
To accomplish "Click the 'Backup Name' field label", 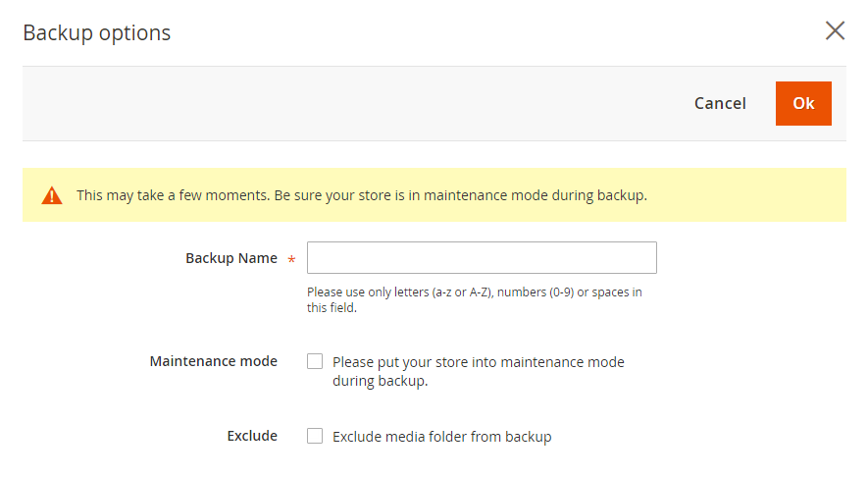I will pos(231,258).
